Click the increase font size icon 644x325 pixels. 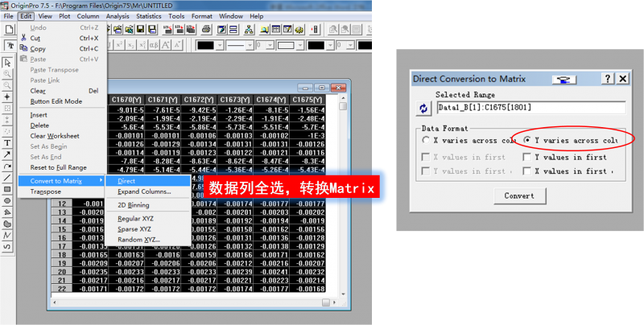pyautogui.click(x=166, y=45)
